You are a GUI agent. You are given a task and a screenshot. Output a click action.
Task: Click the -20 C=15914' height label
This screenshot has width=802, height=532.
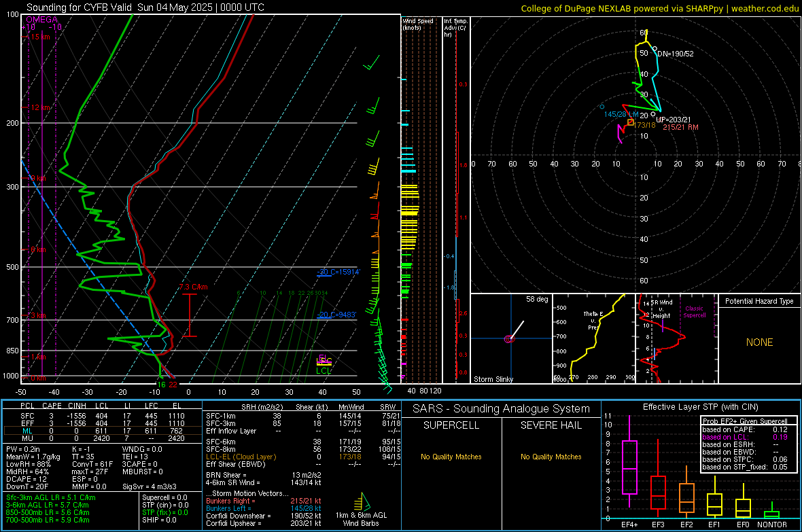click(x=338, y=272)
